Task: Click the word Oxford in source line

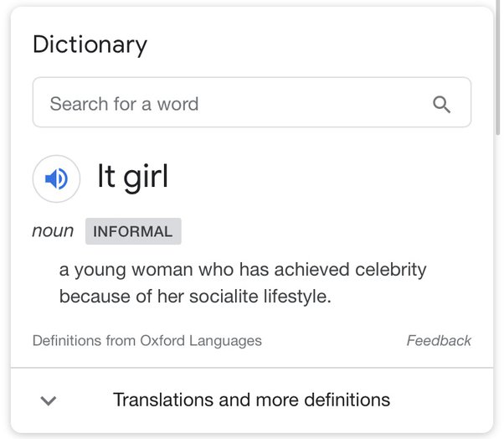Action: coord(162,341)
